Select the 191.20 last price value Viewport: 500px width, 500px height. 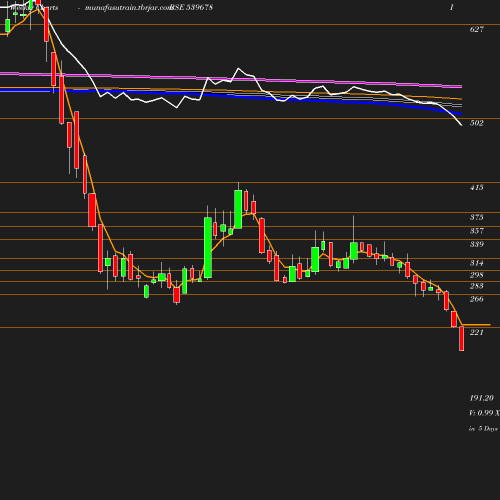click(x=482, y=398)
